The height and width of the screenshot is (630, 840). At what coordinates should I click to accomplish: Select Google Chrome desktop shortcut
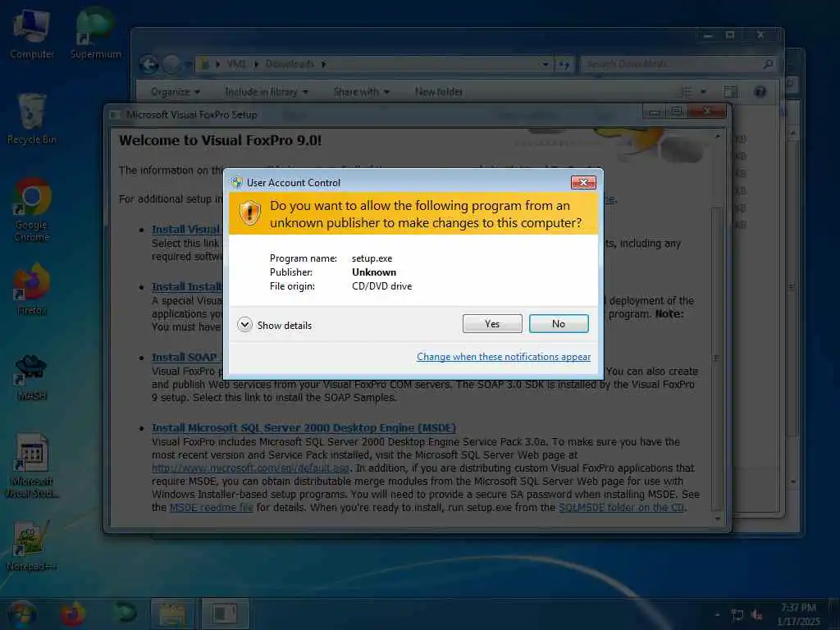[x=32, y=210]
